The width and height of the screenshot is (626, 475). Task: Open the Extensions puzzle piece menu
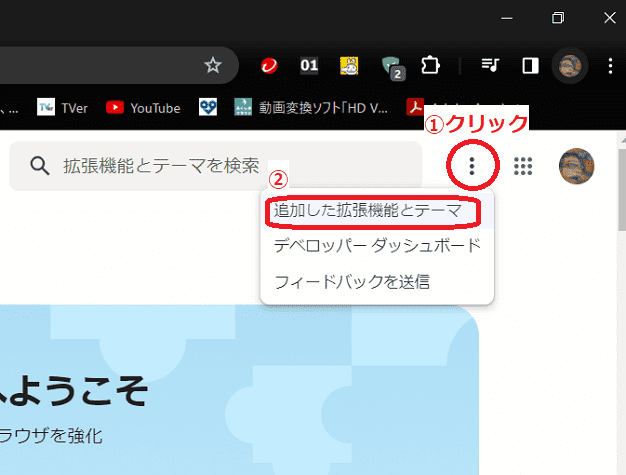(x=431, y=66)
